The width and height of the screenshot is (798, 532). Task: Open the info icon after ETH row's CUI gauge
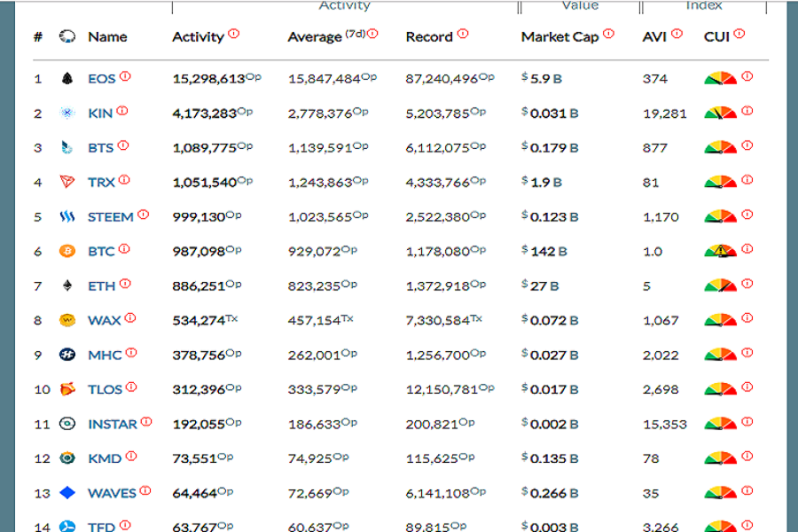click(x=747, y=284)
